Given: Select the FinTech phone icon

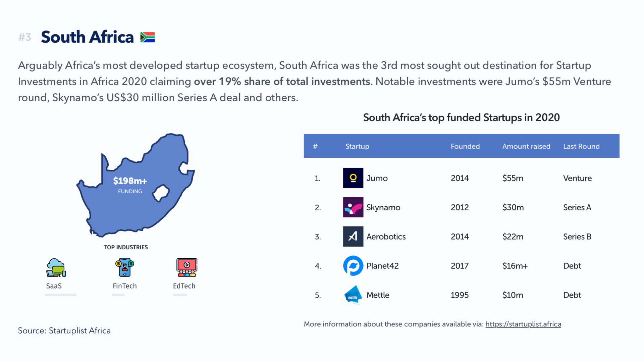Looking at the screenshot, I should tap(125, 267).
